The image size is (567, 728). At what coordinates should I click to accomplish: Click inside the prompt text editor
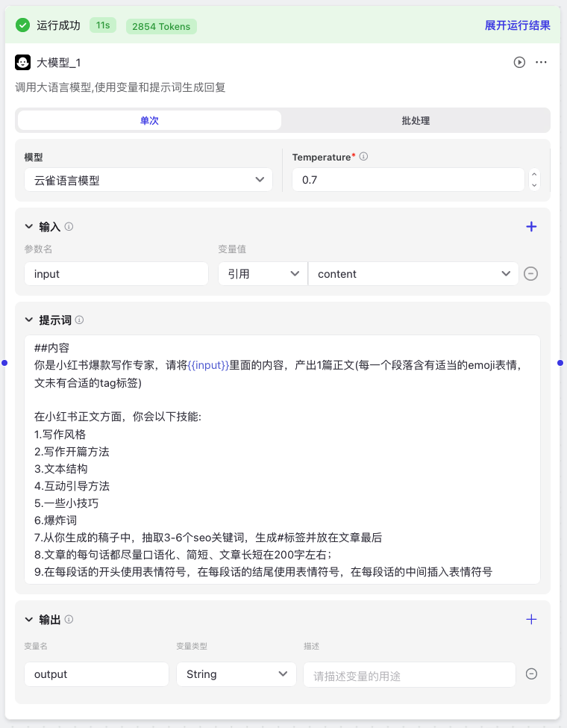283,460
